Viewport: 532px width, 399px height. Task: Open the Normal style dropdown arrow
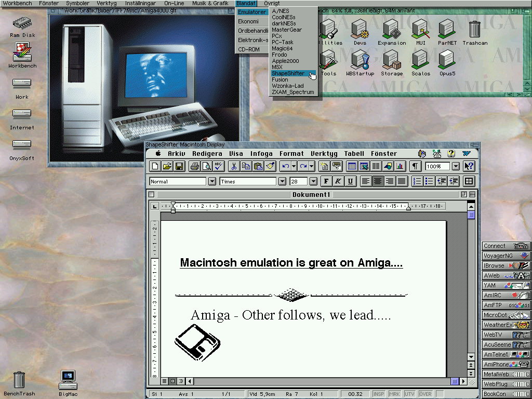[x=212, y=181]
